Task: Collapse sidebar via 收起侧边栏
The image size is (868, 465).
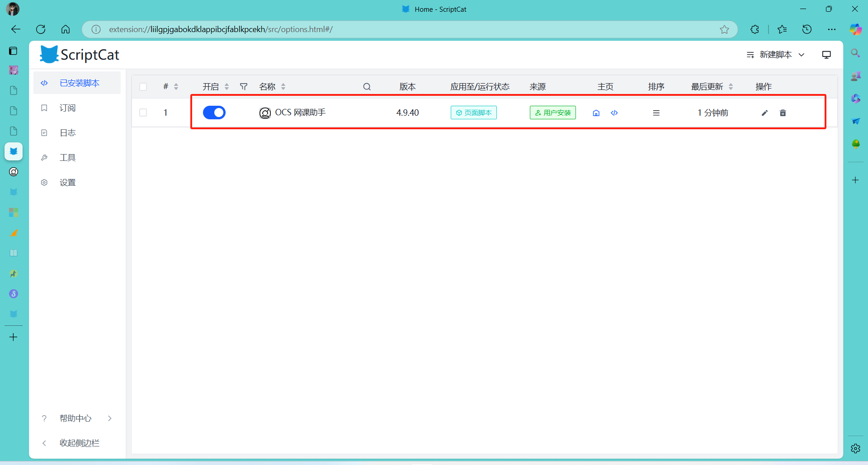Action: coord(77,443)
